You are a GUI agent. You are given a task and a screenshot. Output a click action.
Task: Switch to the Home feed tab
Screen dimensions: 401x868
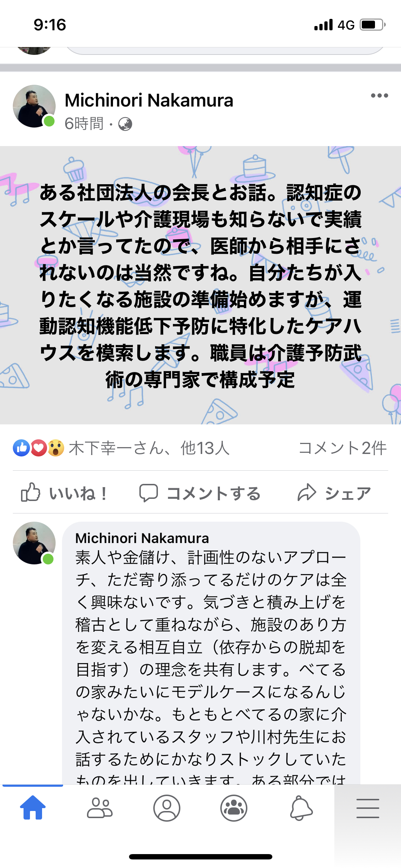coord(33,808)
